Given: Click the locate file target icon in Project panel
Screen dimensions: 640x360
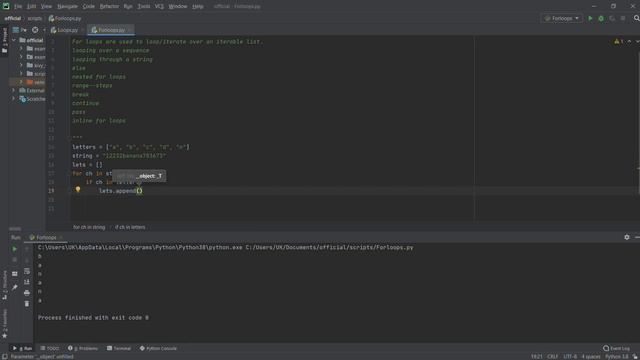Looking at the screenshot, I should [35, 30].
